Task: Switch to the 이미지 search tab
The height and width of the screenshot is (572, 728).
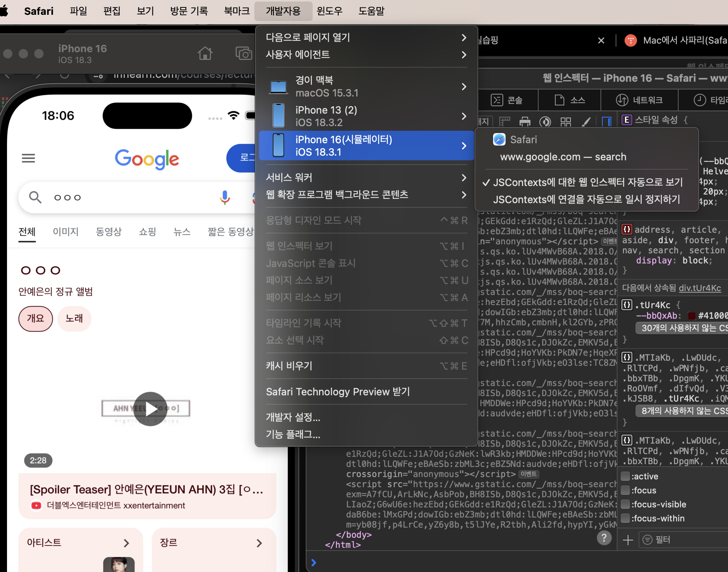Action: pyautogui.click(x=66, y=232)
